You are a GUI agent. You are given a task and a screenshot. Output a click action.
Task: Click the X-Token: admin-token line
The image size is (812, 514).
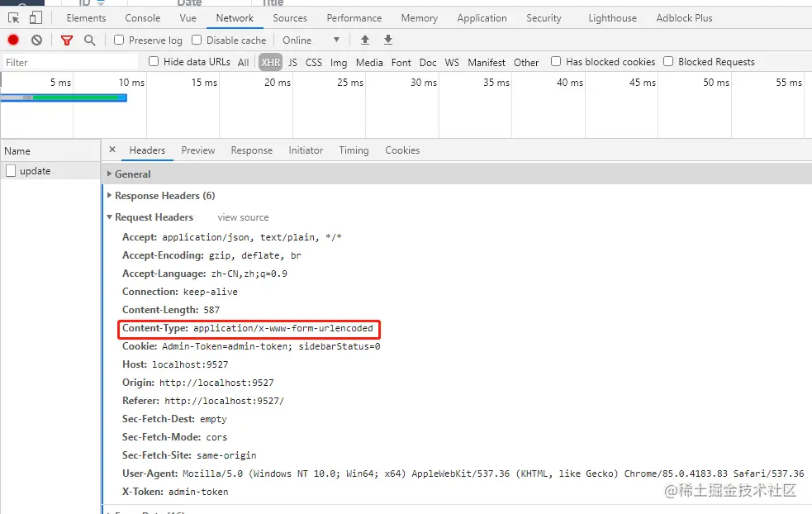tap(175, 492)
